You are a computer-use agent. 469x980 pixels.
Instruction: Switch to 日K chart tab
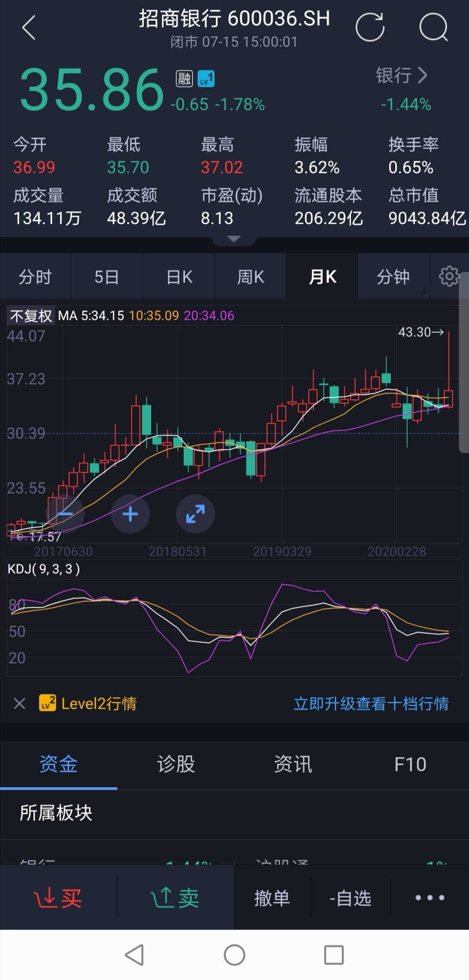coord(179,276)
